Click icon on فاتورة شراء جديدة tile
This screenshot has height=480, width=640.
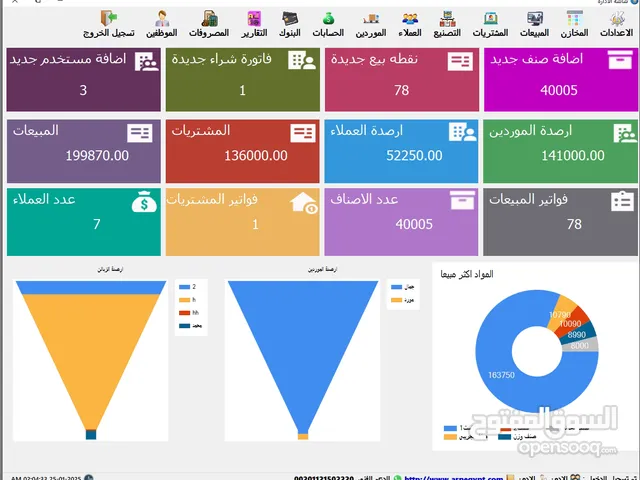point(302,60)
